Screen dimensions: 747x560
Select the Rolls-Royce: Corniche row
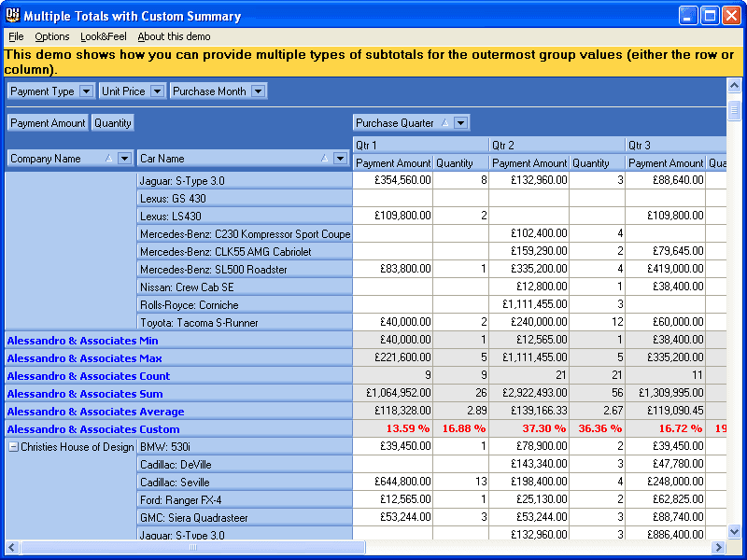(245, 305)
